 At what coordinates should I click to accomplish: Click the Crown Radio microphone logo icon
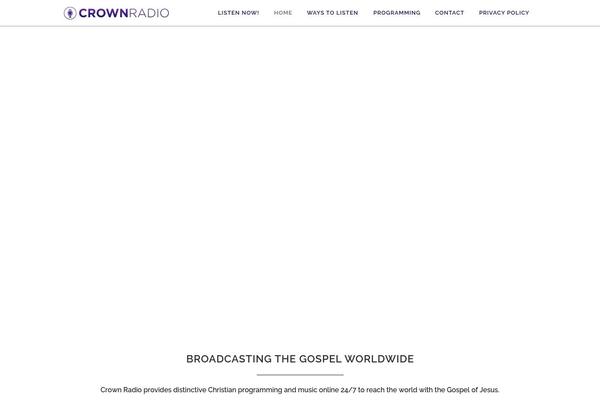click(70, 13)
